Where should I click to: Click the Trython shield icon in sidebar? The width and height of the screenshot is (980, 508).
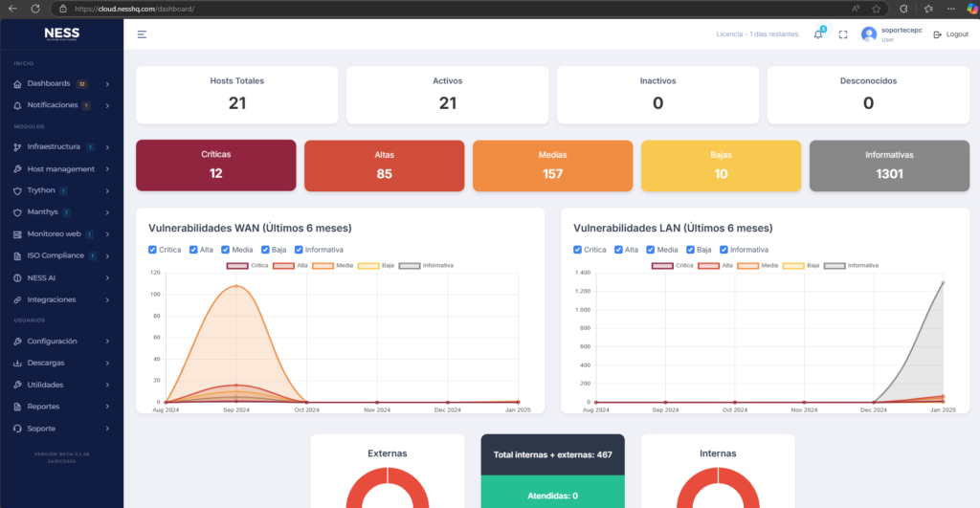[x=17, y=190]
